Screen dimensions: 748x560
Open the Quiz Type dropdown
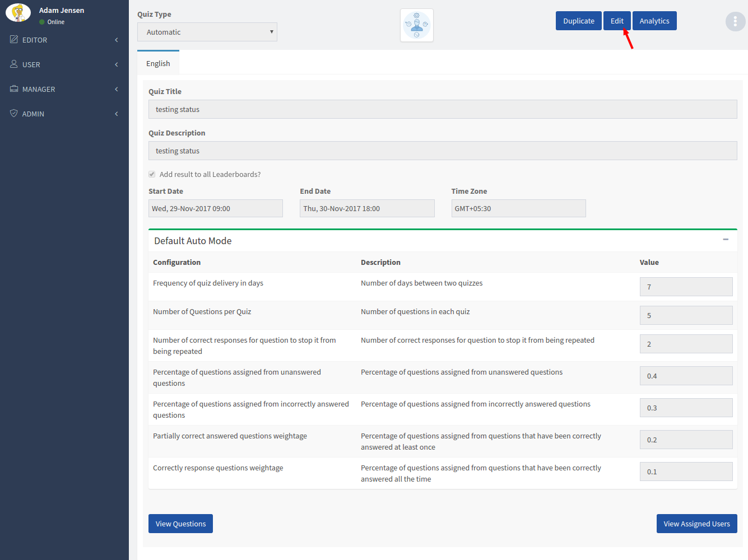207,32
